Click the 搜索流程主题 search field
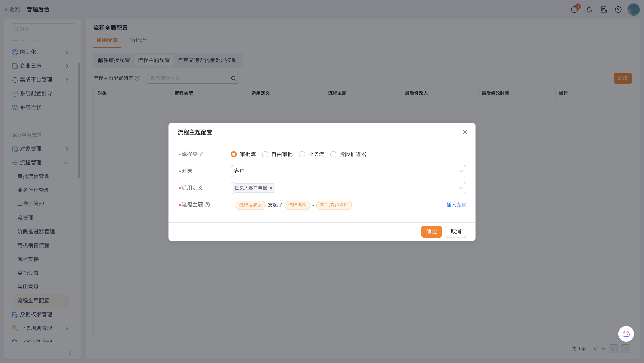This screenshot has width=644, height=363. [190, 78]
